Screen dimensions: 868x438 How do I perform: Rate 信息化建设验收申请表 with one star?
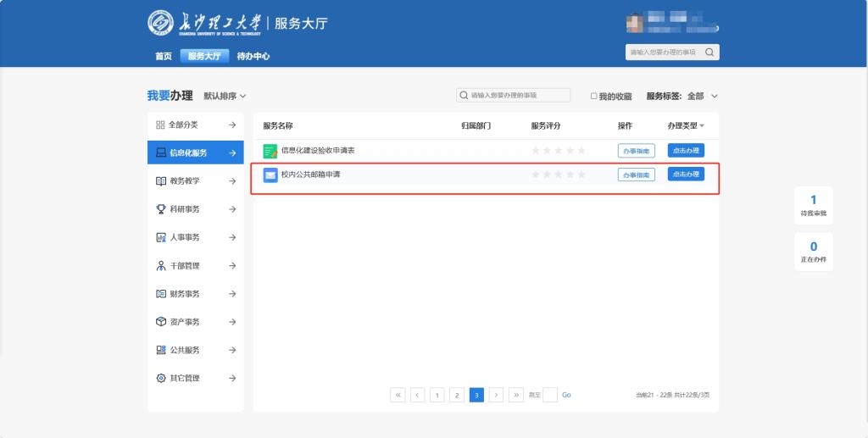point(536,151)
